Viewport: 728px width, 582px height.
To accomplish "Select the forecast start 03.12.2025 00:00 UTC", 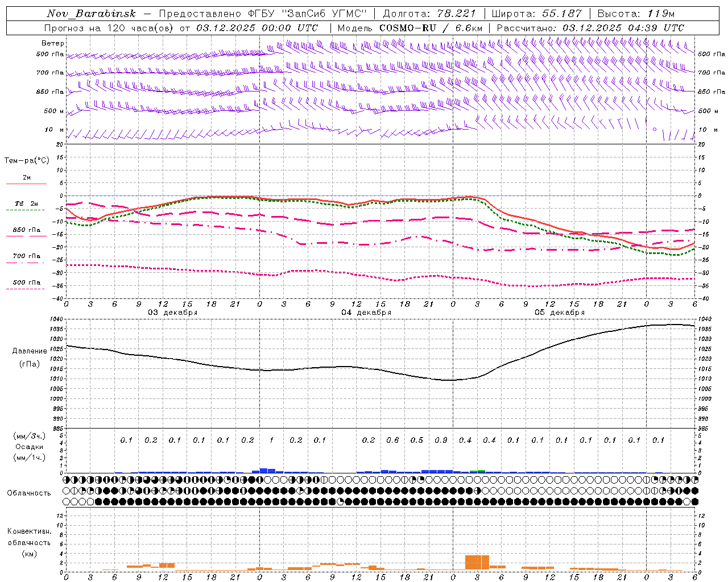I will [x=257, y=27].
